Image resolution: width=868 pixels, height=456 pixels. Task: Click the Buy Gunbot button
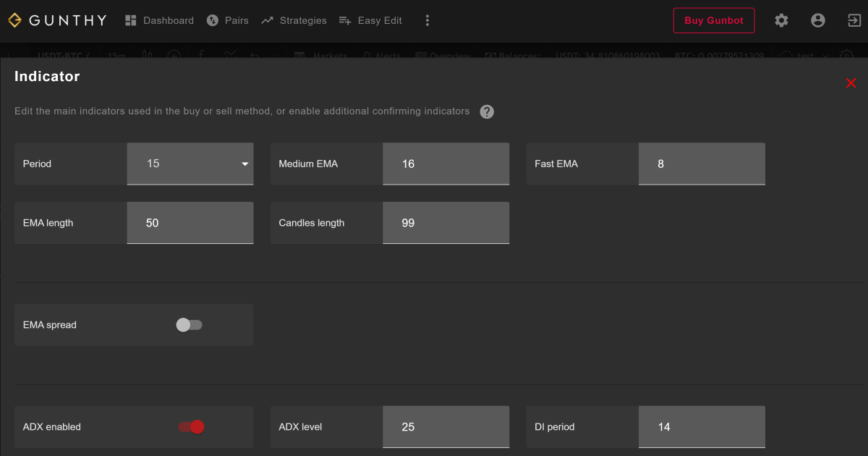[x=714, y=20]
